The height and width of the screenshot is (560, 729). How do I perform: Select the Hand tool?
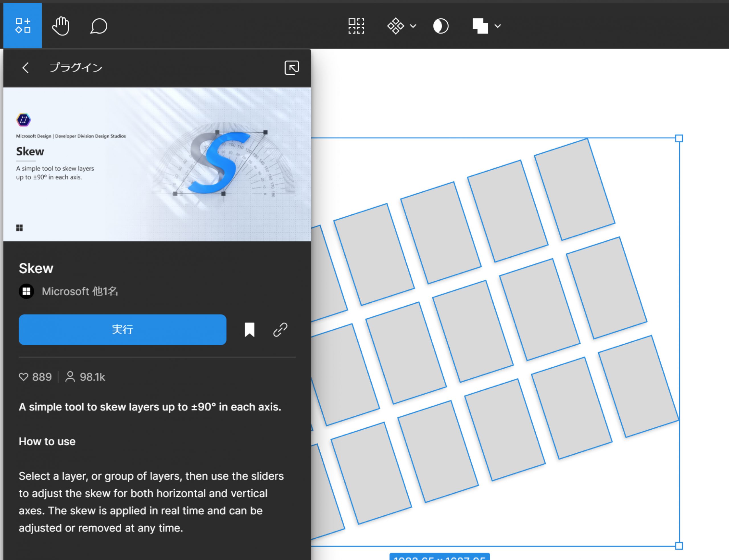pos(61,26)
